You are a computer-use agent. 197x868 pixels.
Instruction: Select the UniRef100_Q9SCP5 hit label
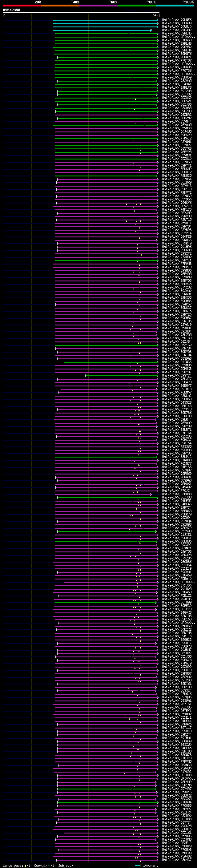tap(177, 826)
